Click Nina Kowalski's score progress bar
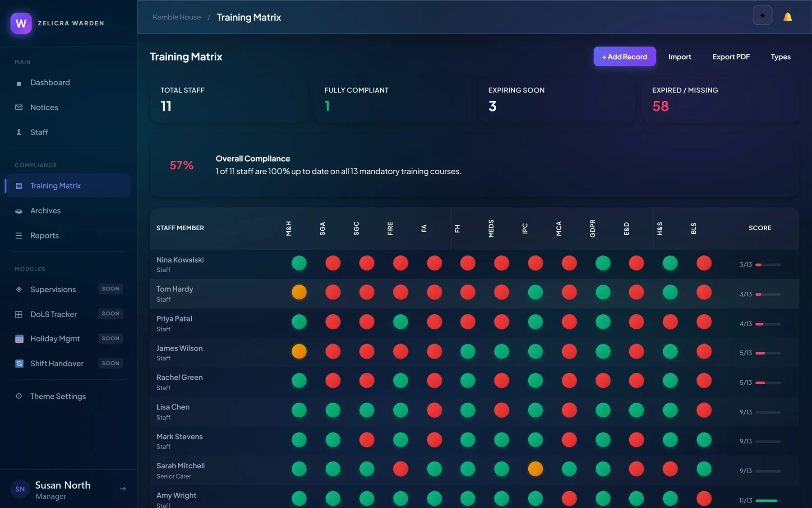This screenshot has width=812, height=508. coord(768,265)
